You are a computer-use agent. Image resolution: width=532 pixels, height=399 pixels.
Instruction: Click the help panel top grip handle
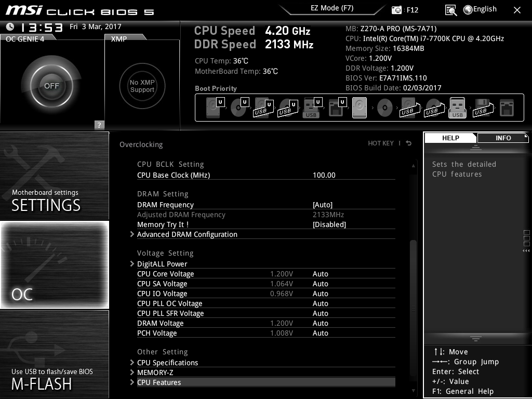476,147
